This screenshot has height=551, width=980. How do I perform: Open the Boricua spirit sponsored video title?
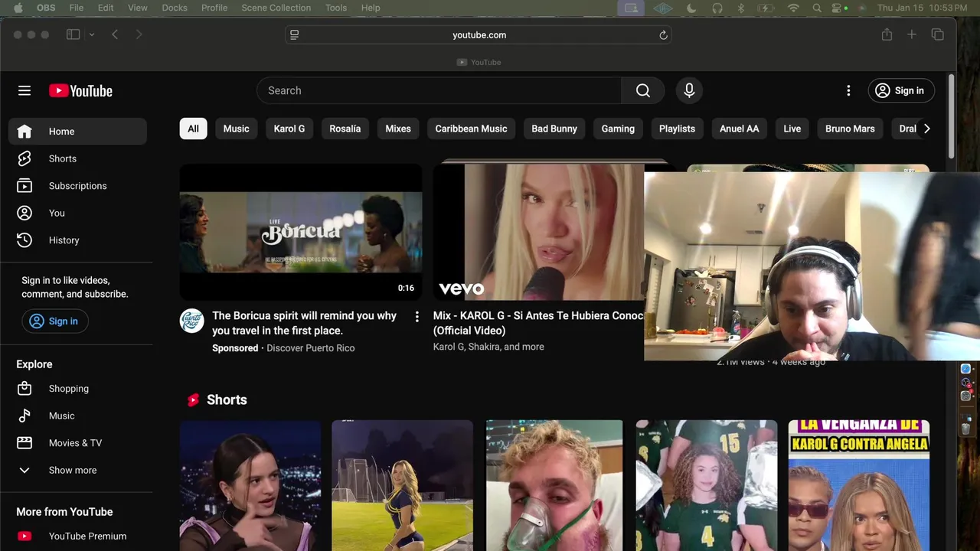click(305, 323)
